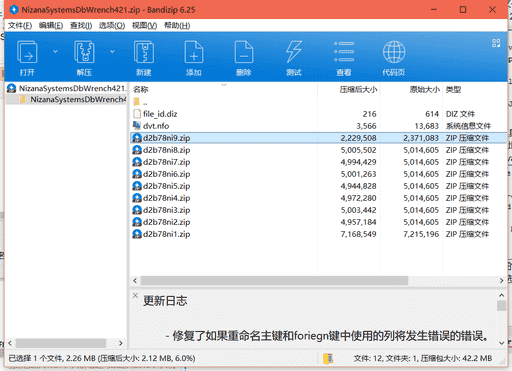The image size is (512, 371).
Task: Click the Test (测试) lightning icon
Action: [294, 52]
